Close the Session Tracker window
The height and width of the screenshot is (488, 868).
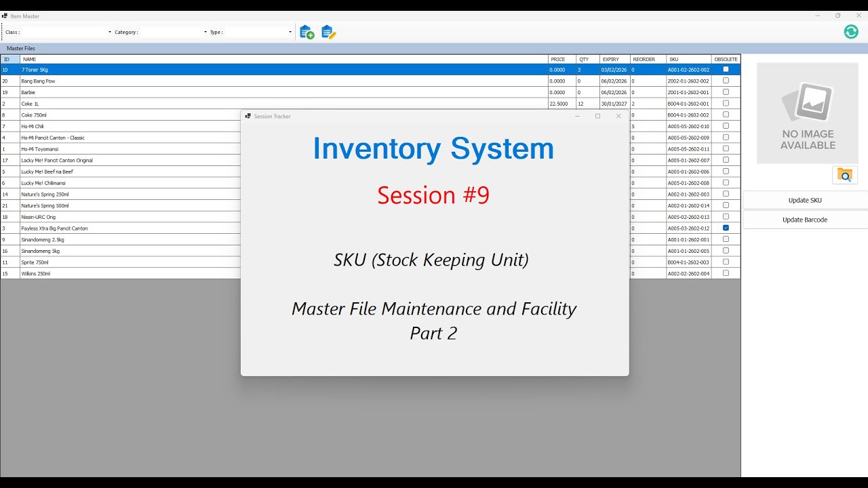point(618,116)
